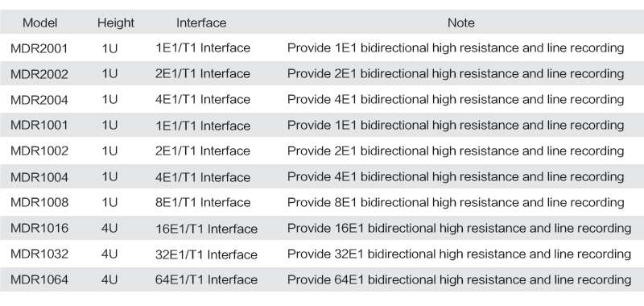Screen dimensions: 644x306
Task: Click the Provide 8E1 bidirectional note
Action: (x=456, y=202)
